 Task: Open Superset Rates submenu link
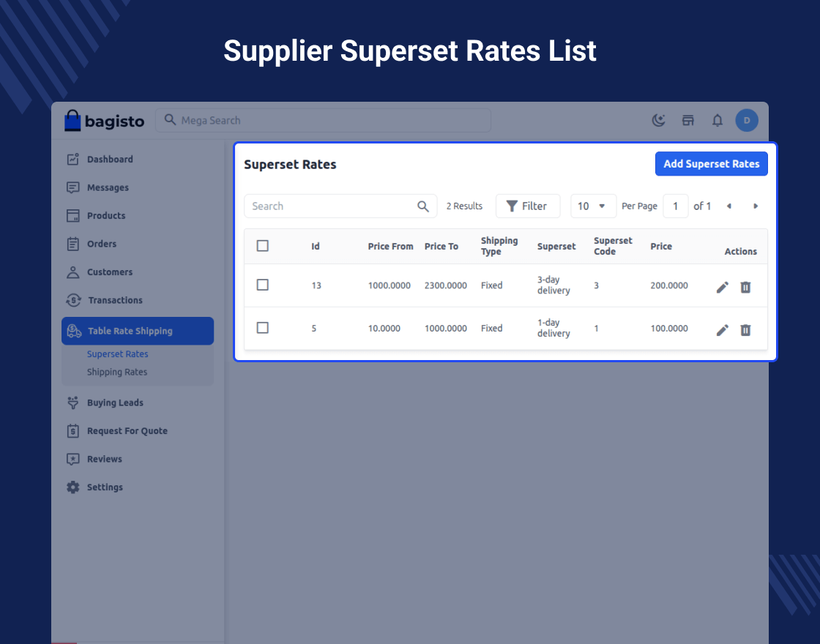click(118, 354)
